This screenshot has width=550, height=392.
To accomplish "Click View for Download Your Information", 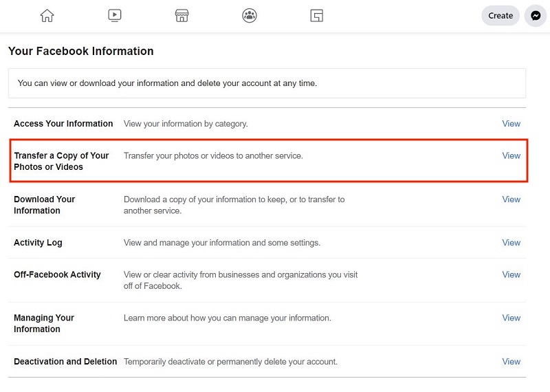I will click(x=511, y=199).
